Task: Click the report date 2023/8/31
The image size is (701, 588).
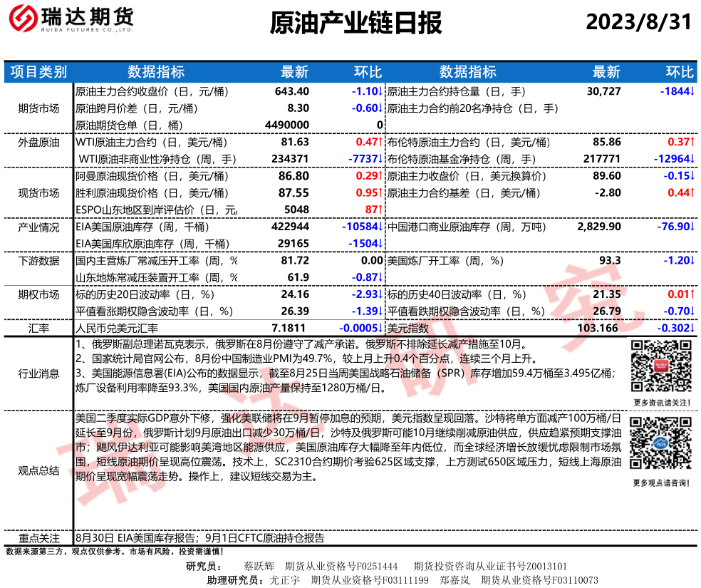Action: [638, 22]
